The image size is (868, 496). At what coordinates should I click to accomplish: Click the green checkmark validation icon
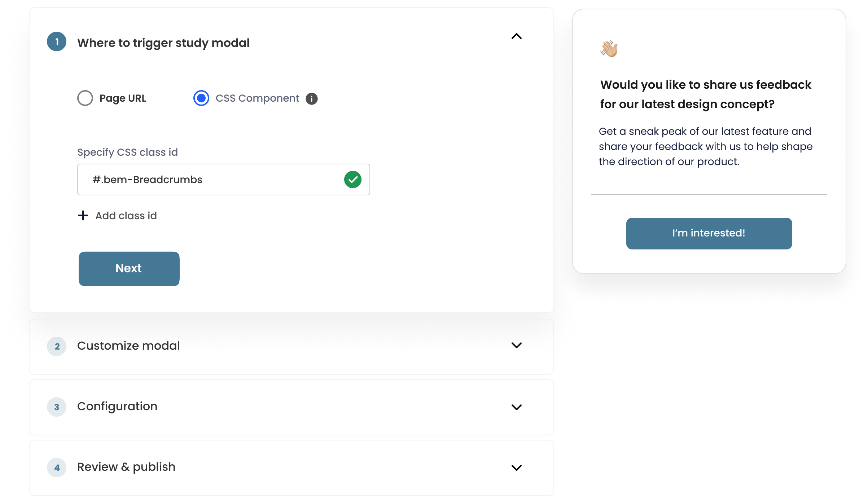pyautogui.click(x=352, y=180)
